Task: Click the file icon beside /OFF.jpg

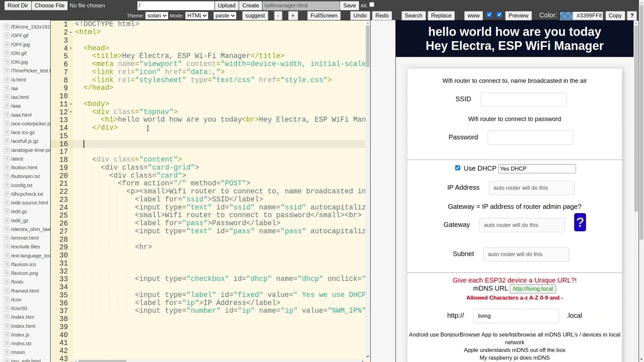Action: [x=7, y=44]
